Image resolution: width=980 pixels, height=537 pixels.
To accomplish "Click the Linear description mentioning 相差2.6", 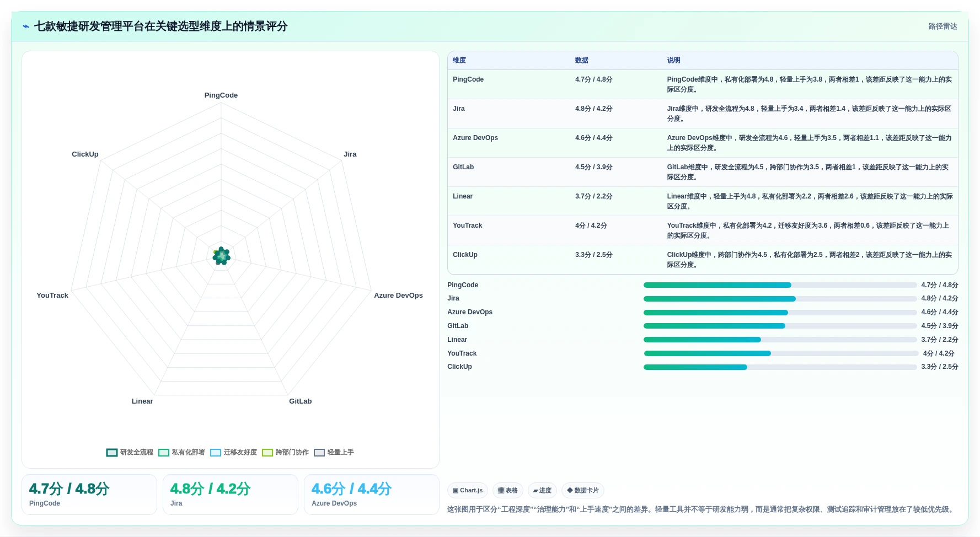I will pos(810,201).
